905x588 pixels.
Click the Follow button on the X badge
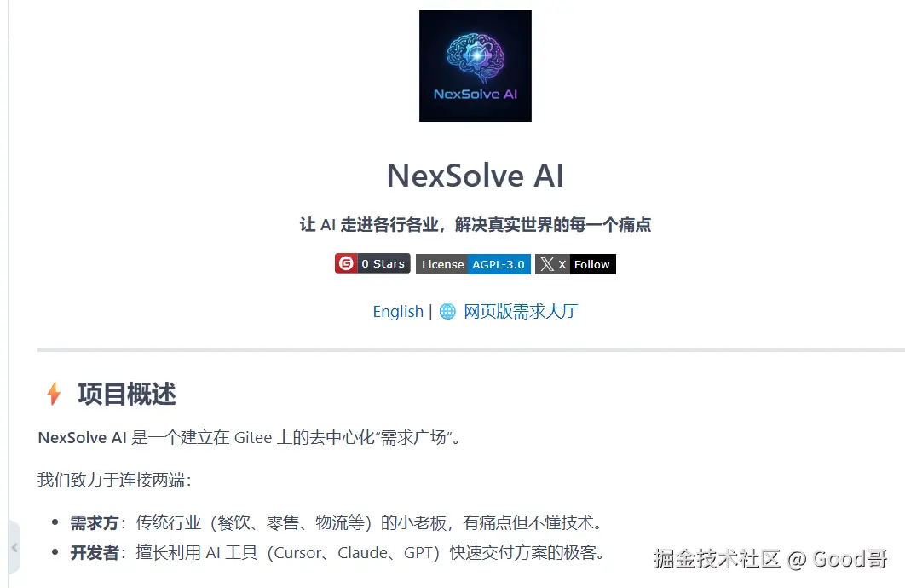(x=592, y=264)
